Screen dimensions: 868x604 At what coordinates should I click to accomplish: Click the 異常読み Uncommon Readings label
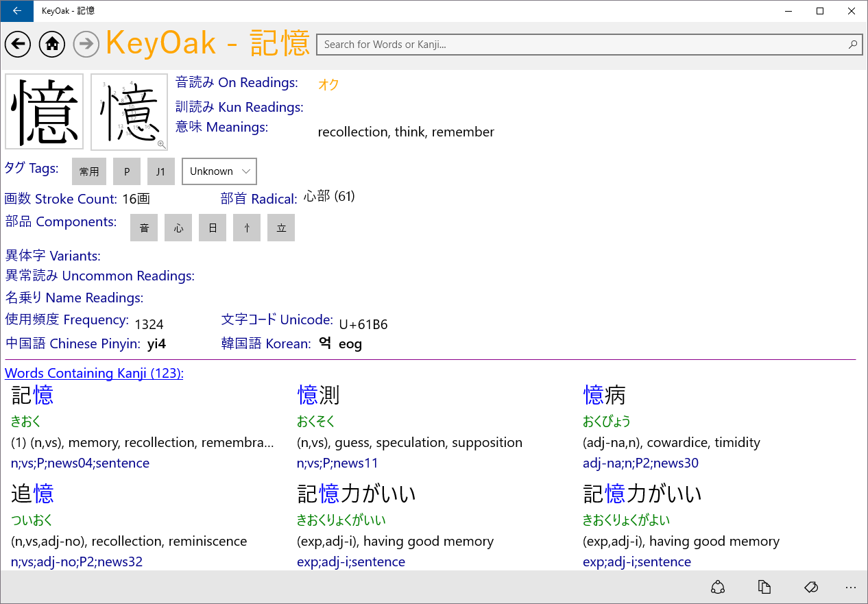click(x=99, y=276)
